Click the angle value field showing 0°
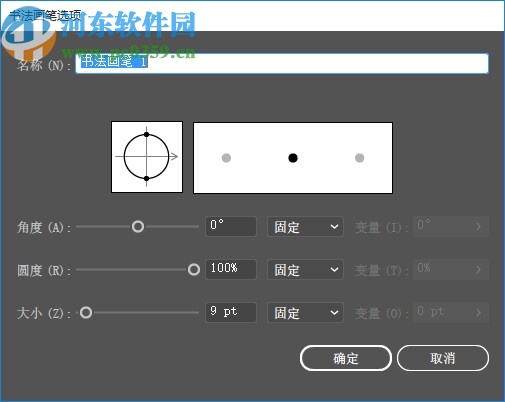The image size is (505, 402). coord(231,226)
